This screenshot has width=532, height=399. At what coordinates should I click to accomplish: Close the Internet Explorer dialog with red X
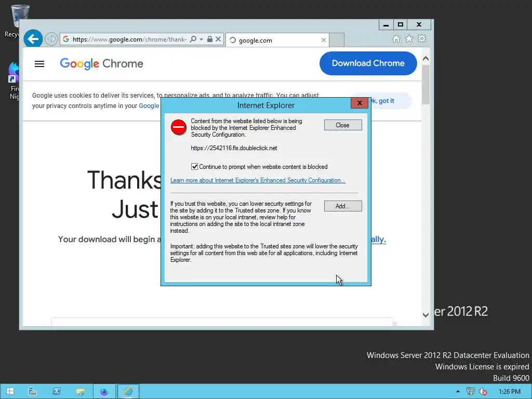[360, 103]
